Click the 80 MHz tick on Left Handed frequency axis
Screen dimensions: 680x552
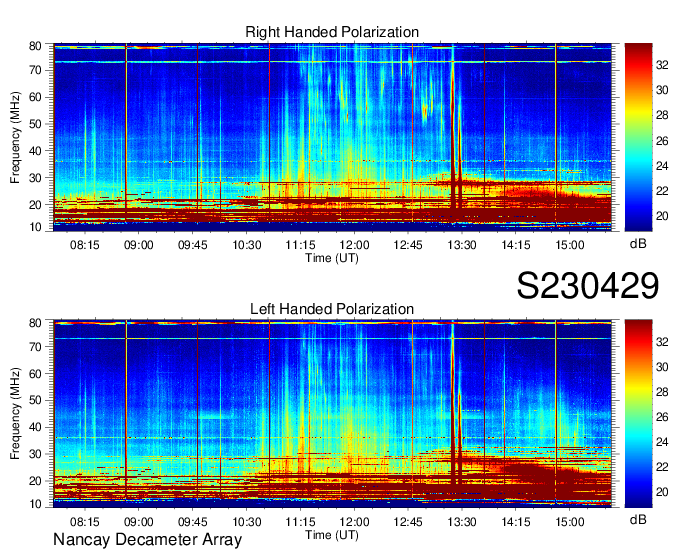point(35,323)
